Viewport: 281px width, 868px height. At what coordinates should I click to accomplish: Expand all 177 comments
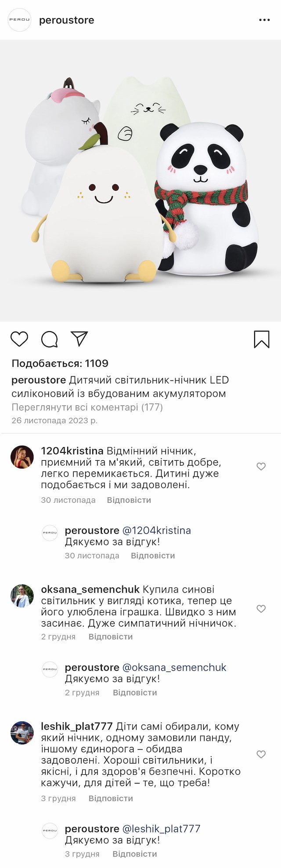pyautogui.click(x=87, y=407)
